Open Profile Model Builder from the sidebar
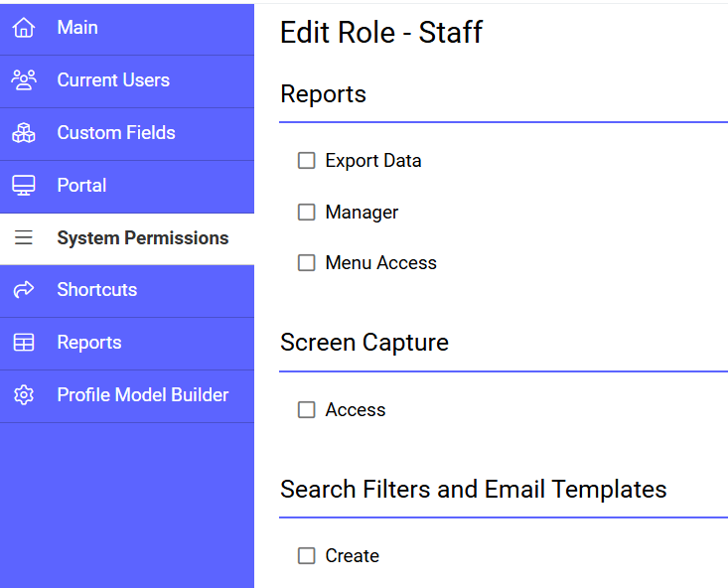 pyautogui.click(x=127, y=396)
